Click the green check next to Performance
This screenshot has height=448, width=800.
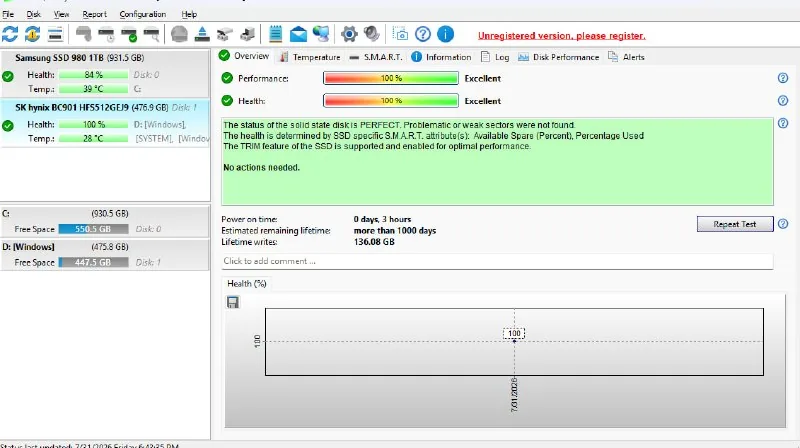[227, 78]
